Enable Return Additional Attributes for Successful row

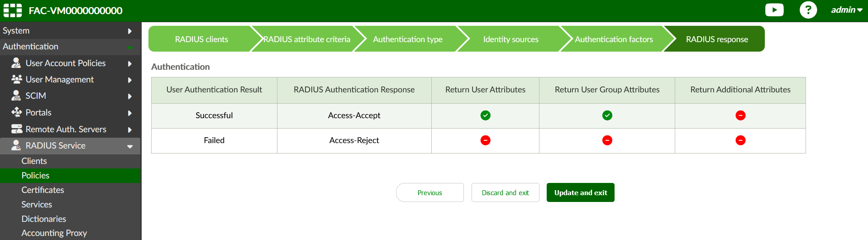tap(740, 115)
